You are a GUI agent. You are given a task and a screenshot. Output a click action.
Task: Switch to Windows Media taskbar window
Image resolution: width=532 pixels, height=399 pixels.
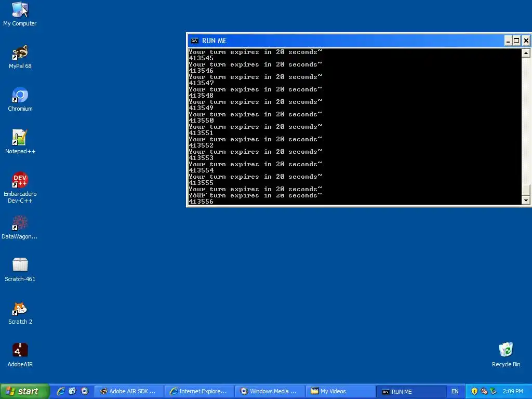(x=270, y=391)
